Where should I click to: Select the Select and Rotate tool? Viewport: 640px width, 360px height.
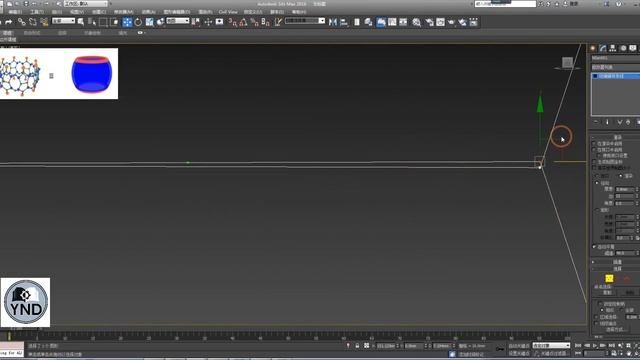[x=138, y=22]
